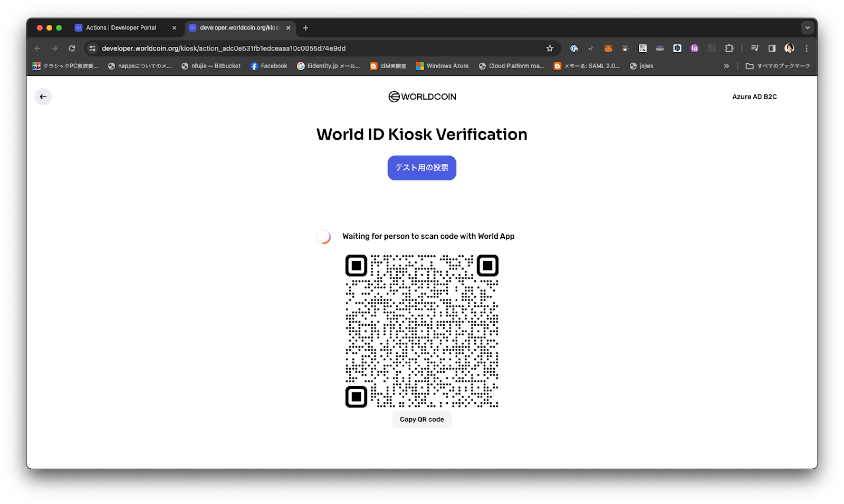Open the Extensions puzzle-piece menu
This screenshot has width=844, height=504.
click(x=729, y=49)
